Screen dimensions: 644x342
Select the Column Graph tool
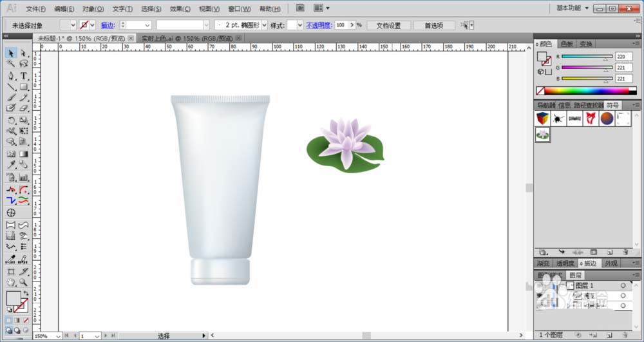tap(23, 177)
